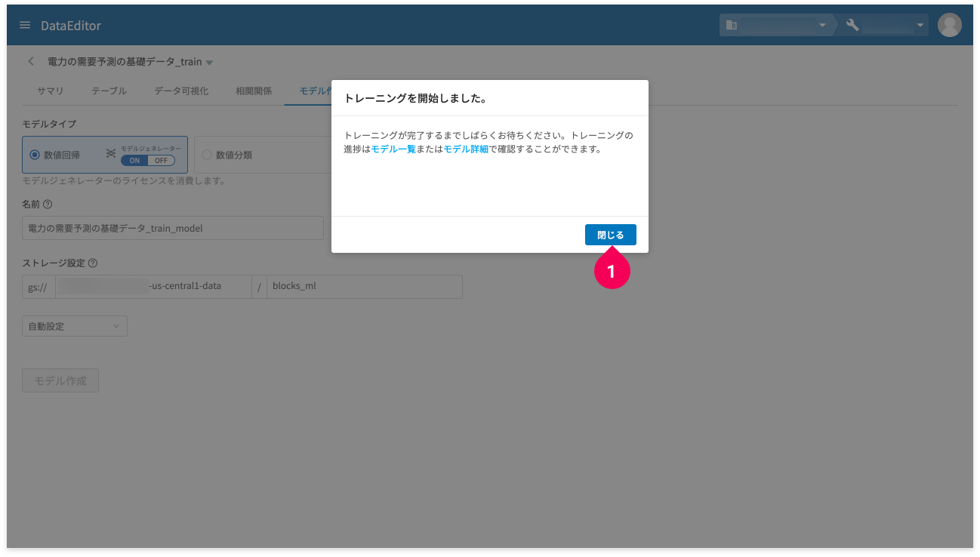Select the 数値分類 radio button
Screen dimensions: 980x557
point(207,155)
